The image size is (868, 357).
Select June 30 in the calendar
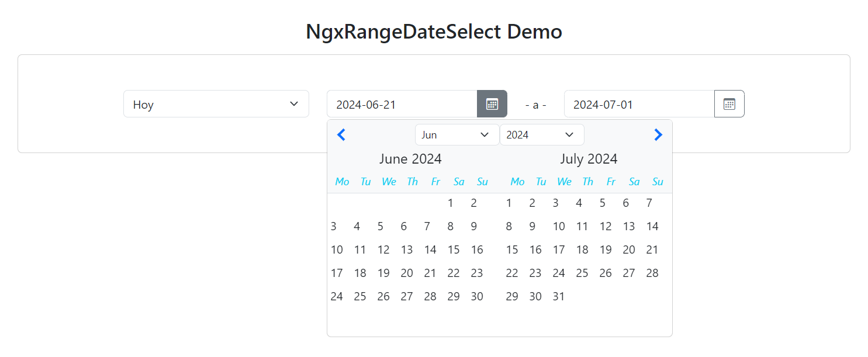tap(478, 297)
